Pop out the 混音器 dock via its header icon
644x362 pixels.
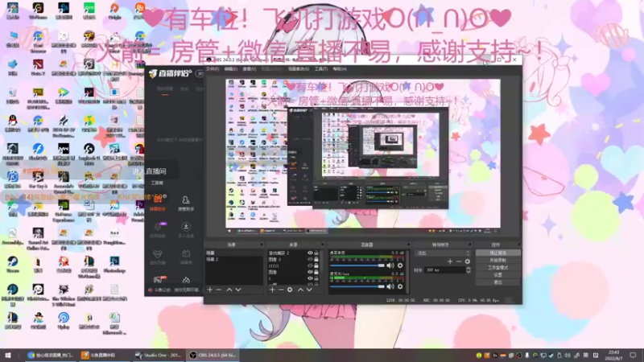pyautogui.click(x=408, y=245)
